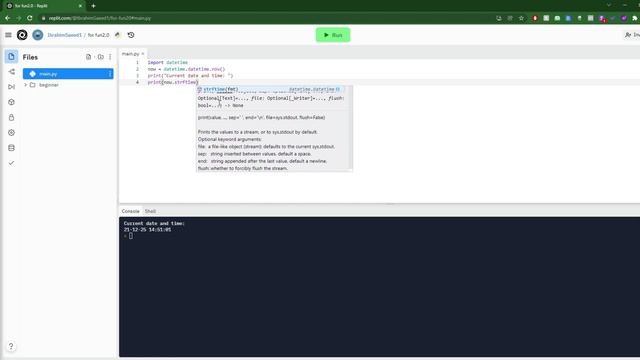The image size is (640, 360).
Task: Open main.py row three-dot menu
Action: tap(110, 74)
